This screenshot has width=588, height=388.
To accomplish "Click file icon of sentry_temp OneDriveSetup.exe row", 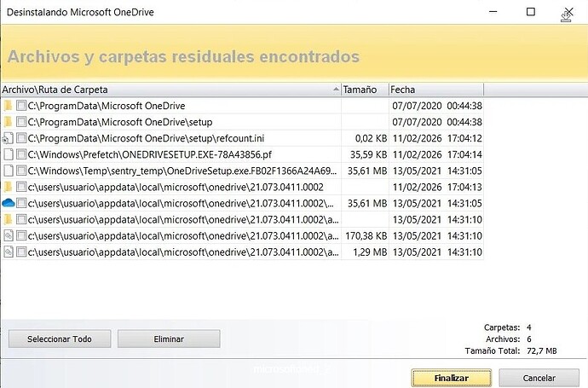I will point(8,171).
